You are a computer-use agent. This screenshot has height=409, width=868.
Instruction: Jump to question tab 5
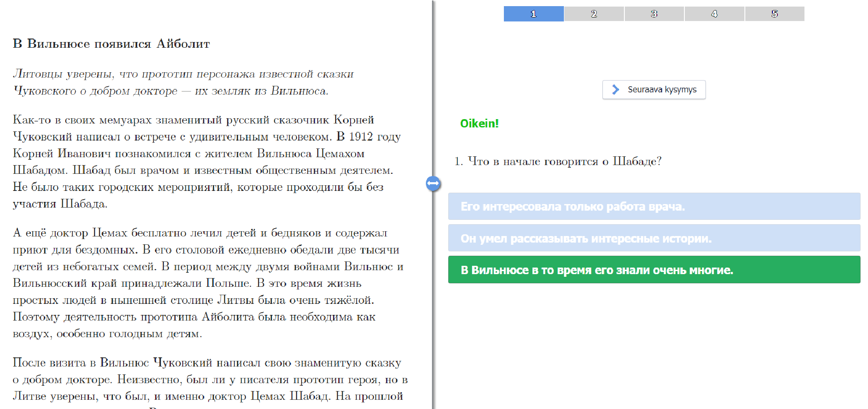coord(774,14)
